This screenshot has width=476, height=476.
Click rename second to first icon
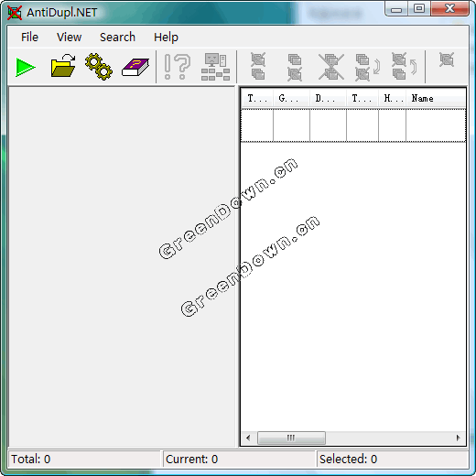(405, 66)
